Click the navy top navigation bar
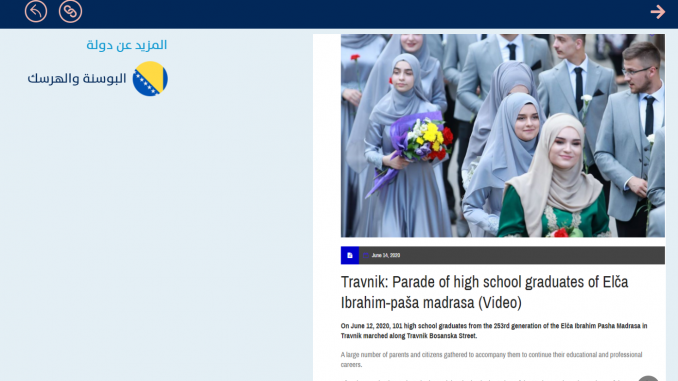The image size is (678, 381). pos(339,14)
